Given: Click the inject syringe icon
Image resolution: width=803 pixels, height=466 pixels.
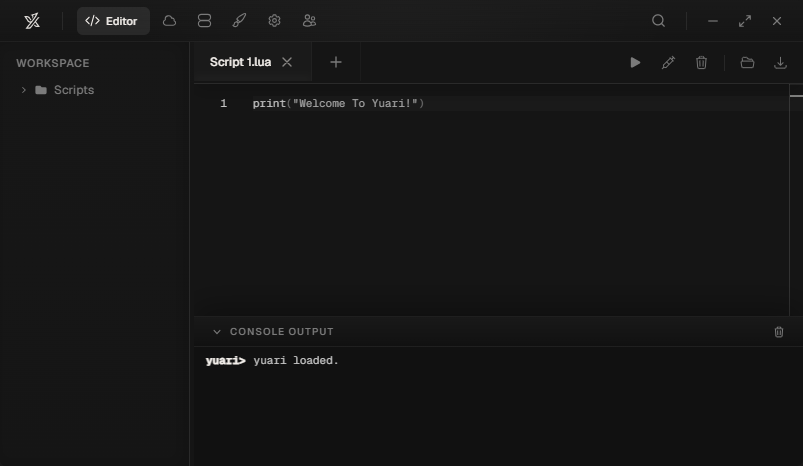Looking at the screenshot, I should pyautogui.click(x=668, y=62).
